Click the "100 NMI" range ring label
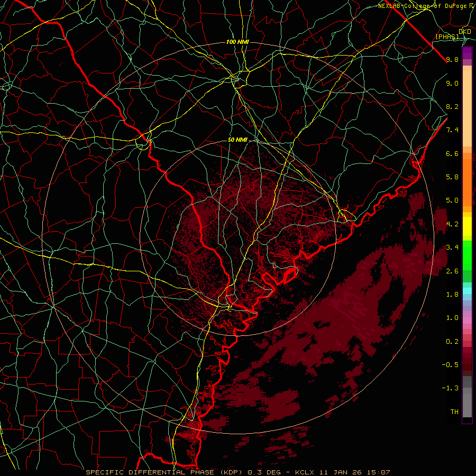This screenshot has width=476, height=476. click(237, 42)
